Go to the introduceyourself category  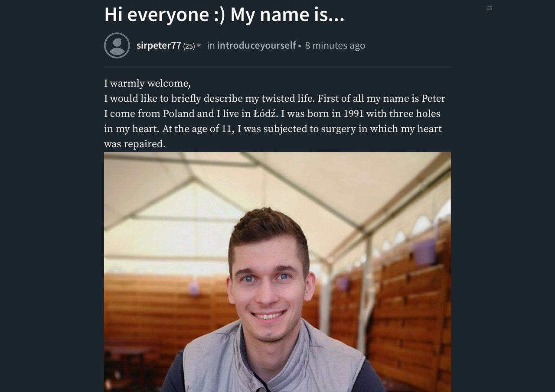tap(256, 45)
